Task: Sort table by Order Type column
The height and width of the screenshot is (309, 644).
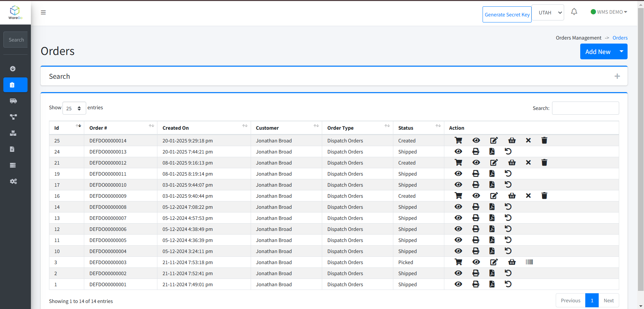Action: click(358, 128)
